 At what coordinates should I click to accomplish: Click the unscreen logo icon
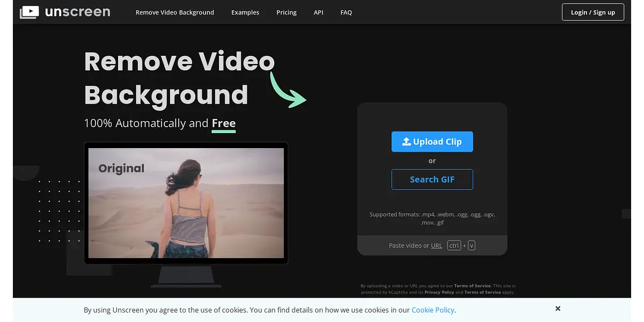pos(29,12)
